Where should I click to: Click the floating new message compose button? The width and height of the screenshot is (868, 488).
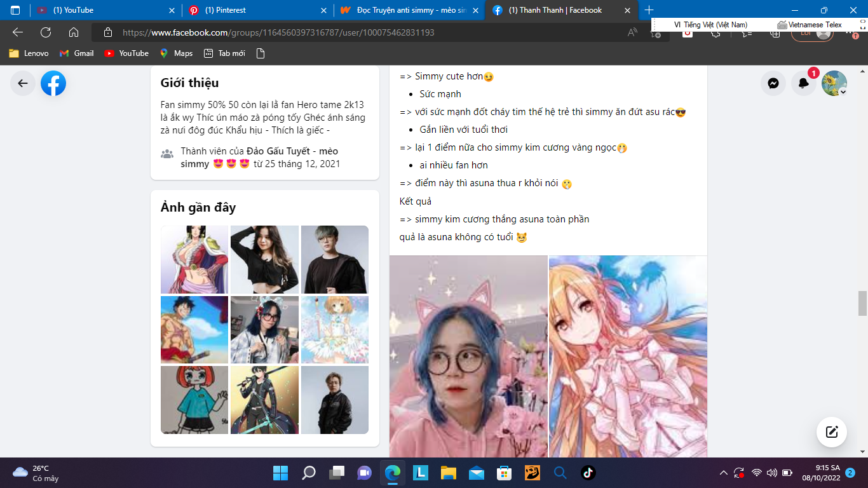tap(832, 432)
